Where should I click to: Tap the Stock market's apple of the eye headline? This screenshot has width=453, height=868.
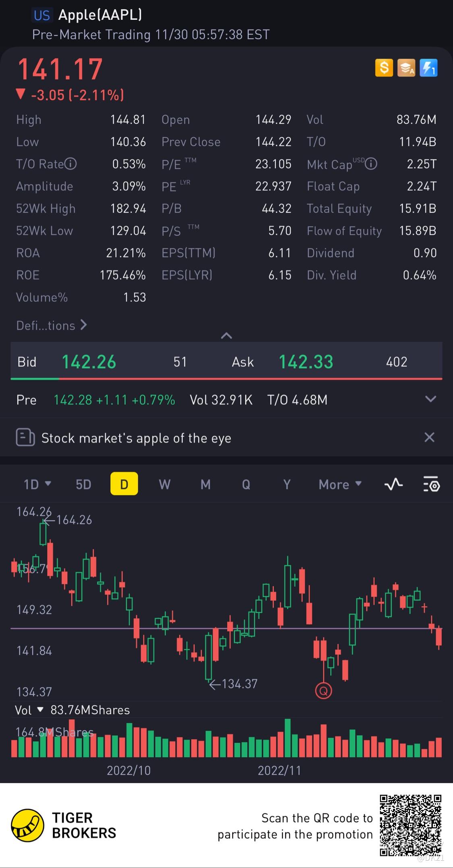(136, 438)
